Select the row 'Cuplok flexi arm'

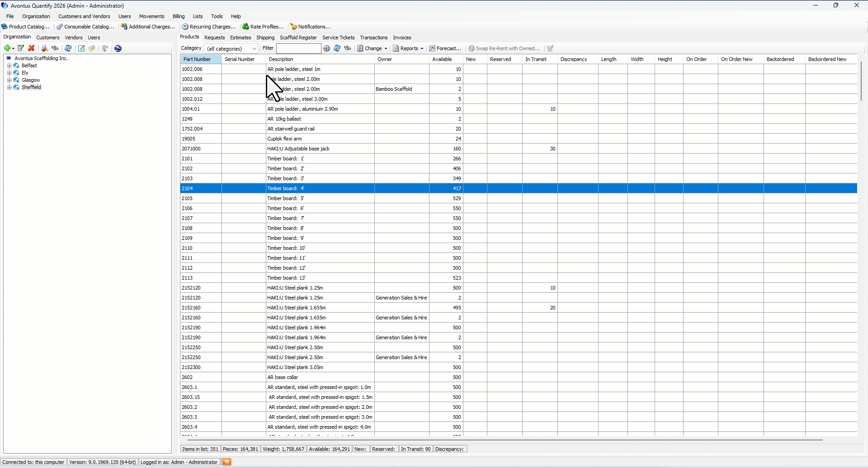[519, 139]
